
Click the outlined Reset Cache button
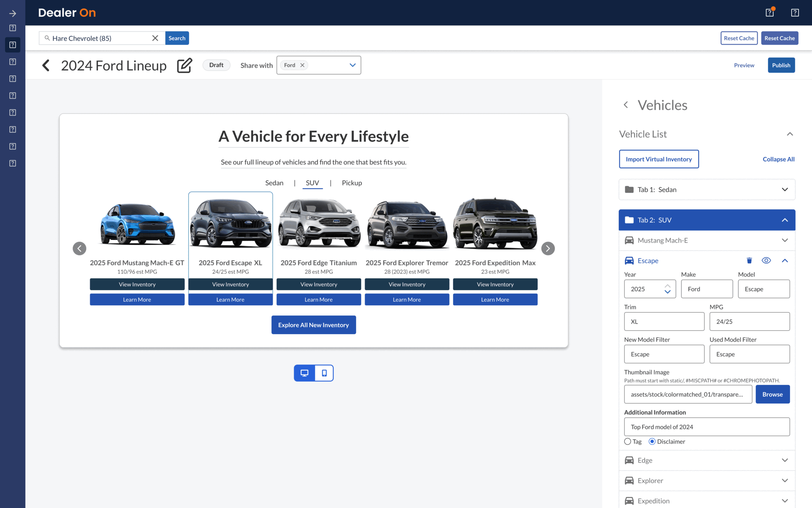tap(739, 38)
